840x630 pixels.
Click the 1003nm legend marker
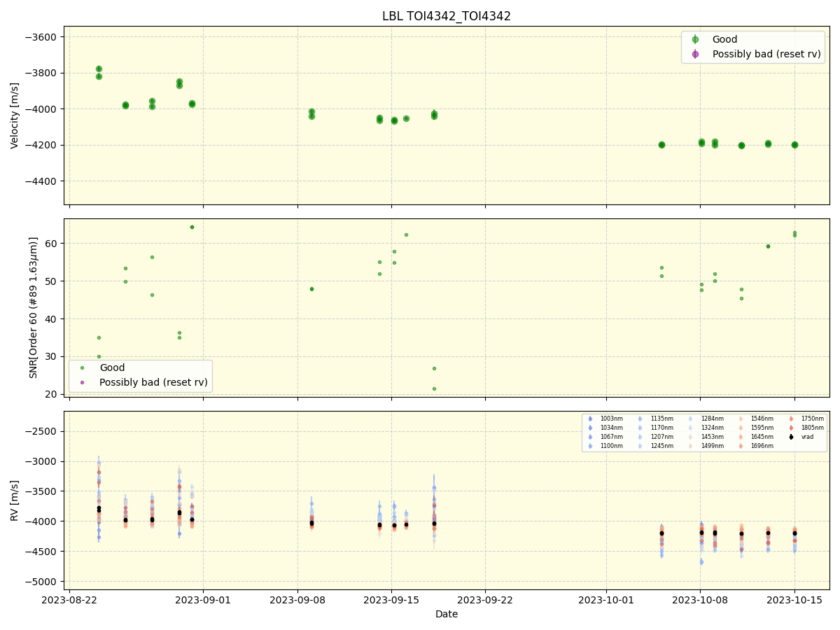(590, 419)
